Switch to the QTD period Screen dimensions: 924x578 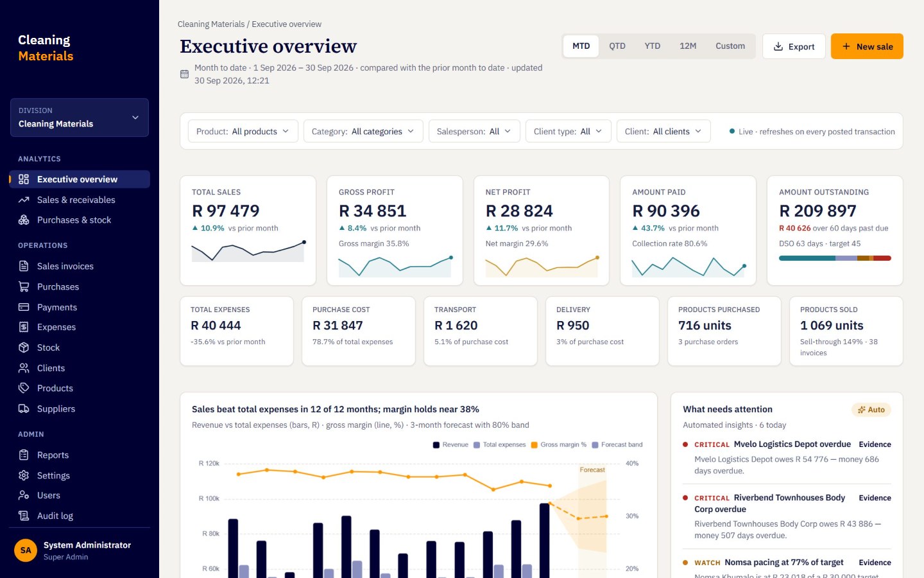pos(617,46)
